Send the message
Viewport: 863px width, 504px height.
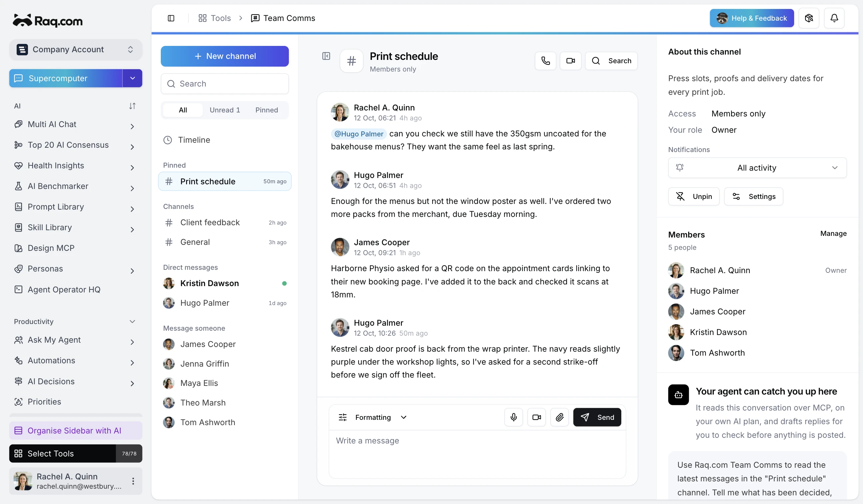(597, 417)
